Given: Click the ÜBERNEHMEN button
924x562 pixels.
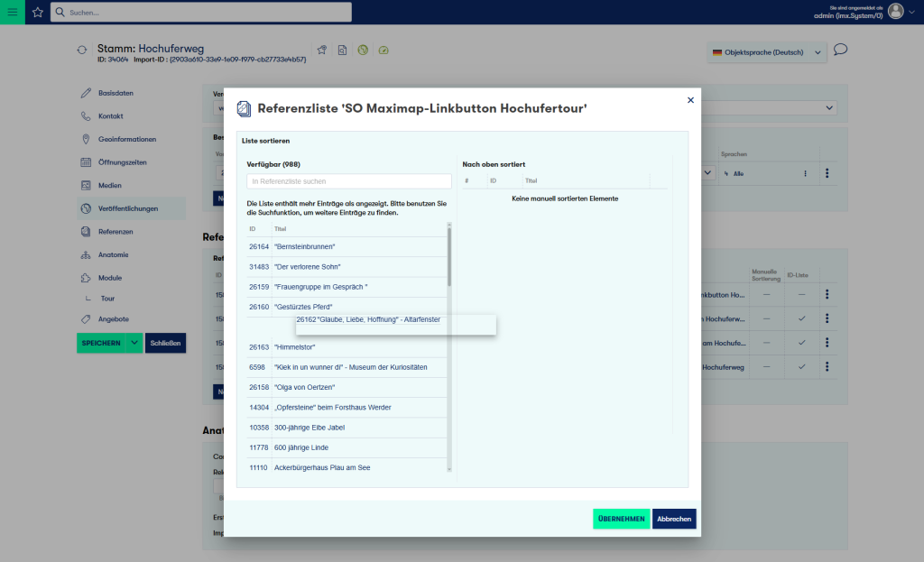Looking at the screenshot, I should point(621,519).
